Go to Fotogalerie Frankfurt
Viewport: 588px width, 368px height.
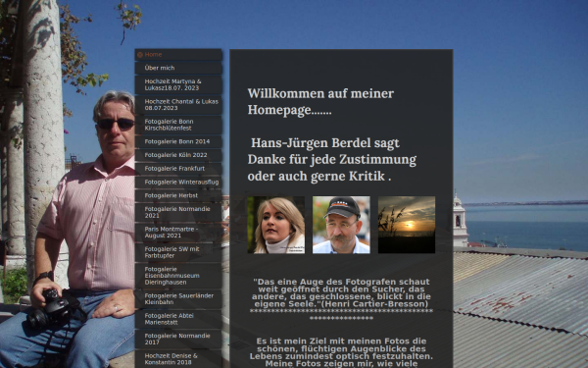click(178, 169)
